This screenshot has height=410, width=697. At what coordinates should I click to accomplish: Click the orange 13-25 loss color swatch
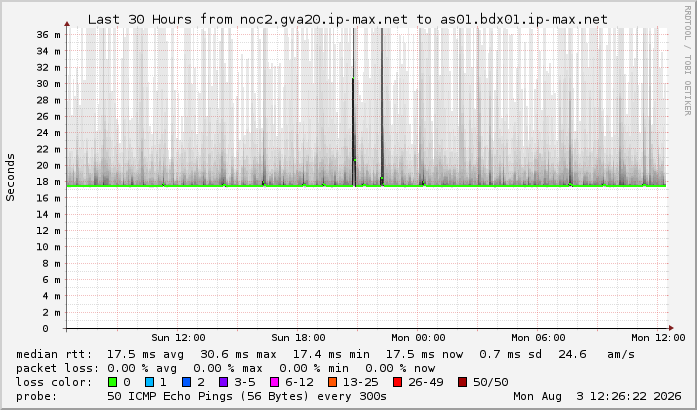[x=332, y=382]
